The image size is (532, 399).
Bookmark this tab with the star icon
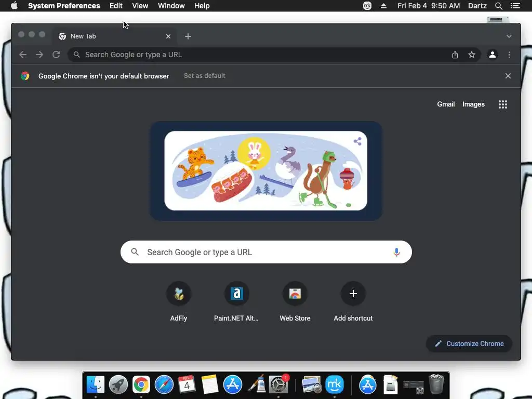(x=472, y=55)
